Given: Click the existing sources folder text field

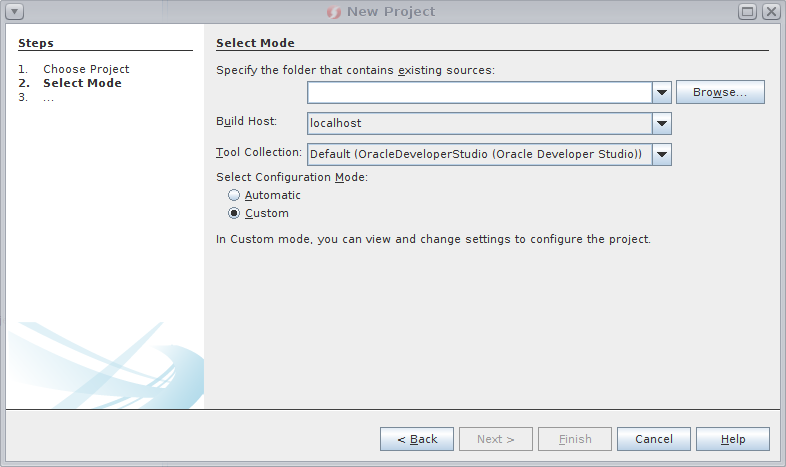Looking at the screenshot, I should click(479, 93).
